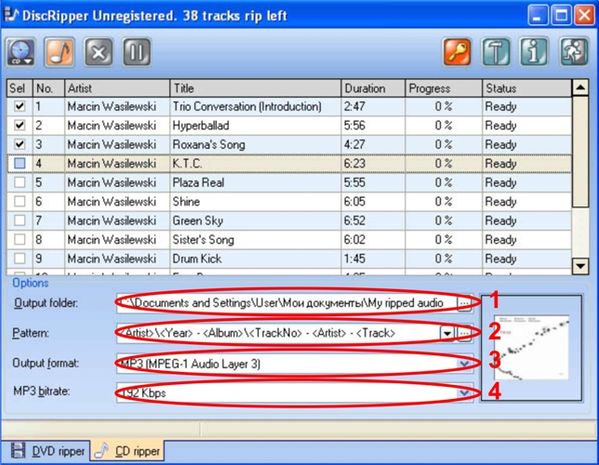Screen dimensions: 599x465
Task: Check track 6 Shine checkbox
Action: 19,201
